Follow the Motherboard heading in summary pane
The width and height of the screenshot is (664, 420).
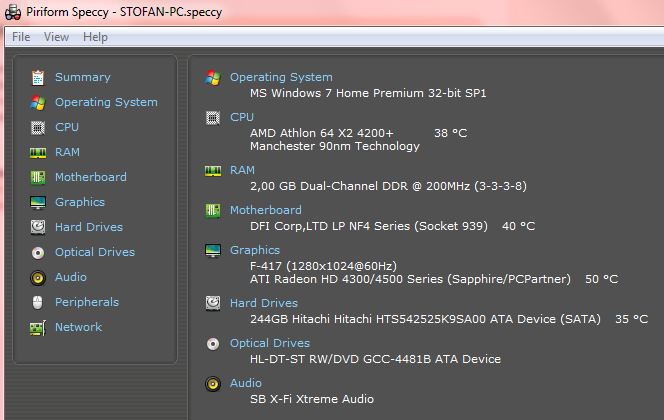tap(265, 210)
